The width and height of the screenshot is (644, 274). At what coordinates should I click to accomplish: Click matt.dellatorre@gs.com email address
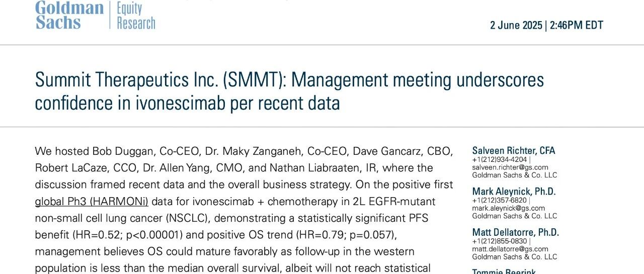click(510, 249)
